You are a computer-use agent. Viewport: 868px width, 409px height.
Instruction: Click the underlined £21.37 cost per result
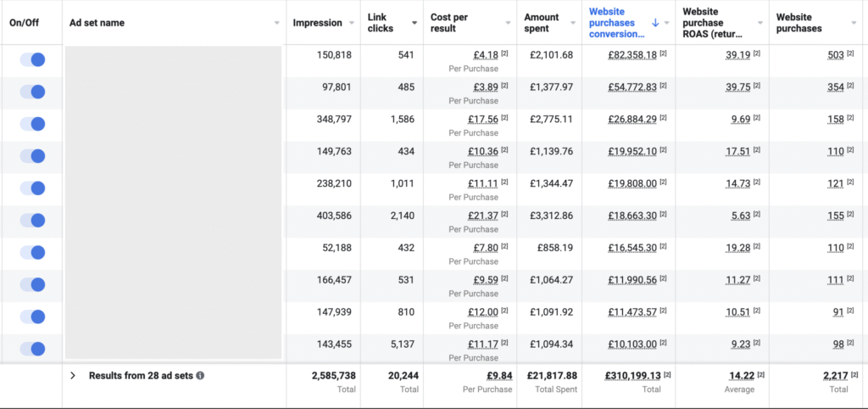(x=484, y=216)
